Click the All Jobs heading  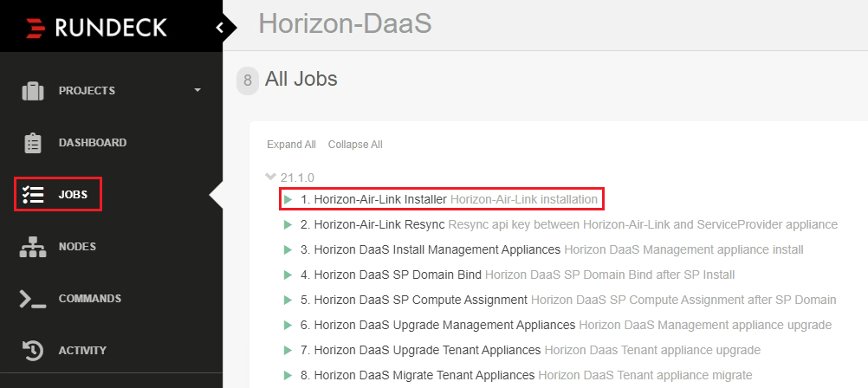[301, 79]
